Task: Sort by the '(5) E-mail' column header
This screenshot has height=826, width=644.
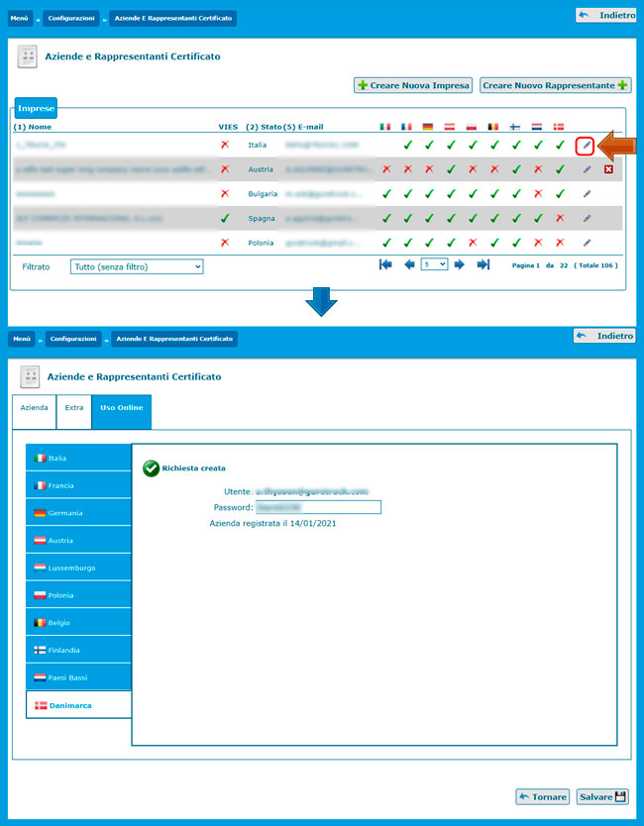Action: [x=303, y=127]
